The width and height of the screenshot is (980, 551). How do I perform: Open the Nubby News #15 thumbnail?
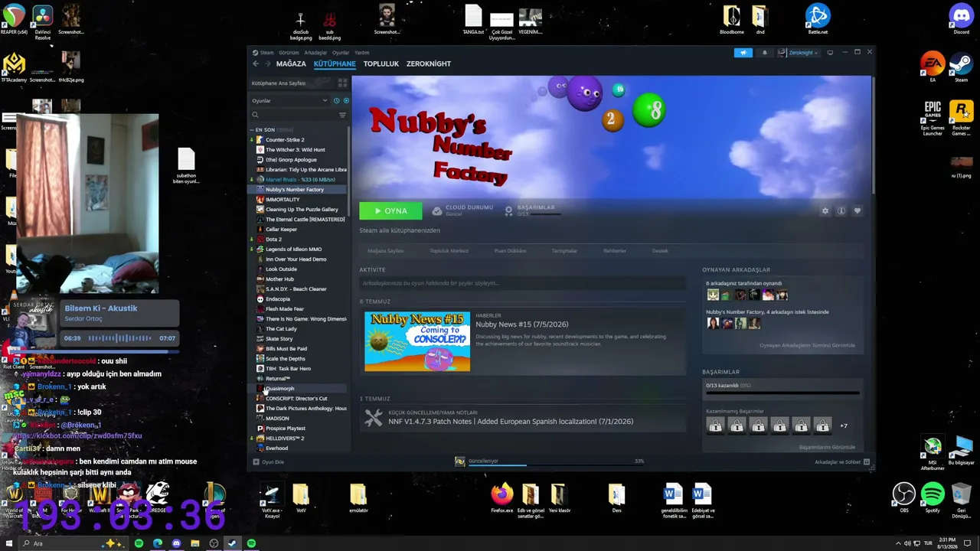pos(417,341)
